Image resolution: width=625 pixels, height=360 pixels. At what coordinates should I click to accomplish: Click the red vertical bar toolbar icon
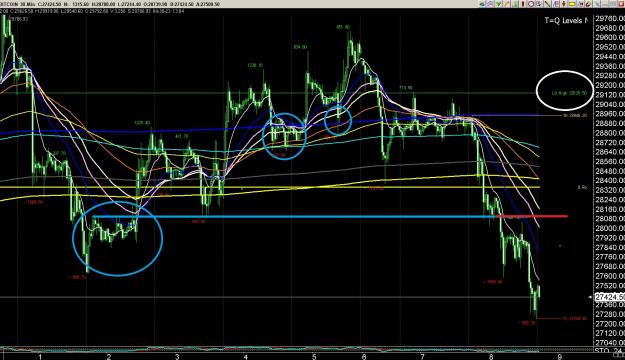tap(523, 4)
